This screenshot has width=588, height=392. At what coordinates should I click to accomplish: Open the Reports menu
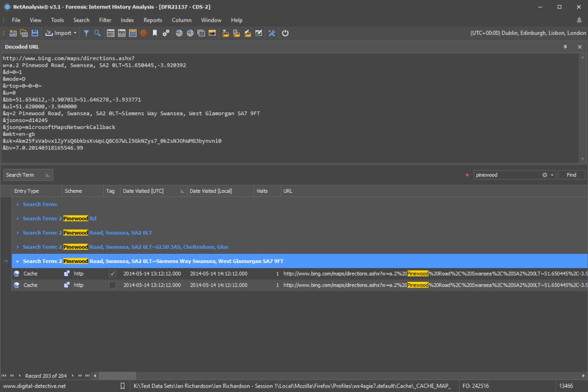[x=153, y=20]
